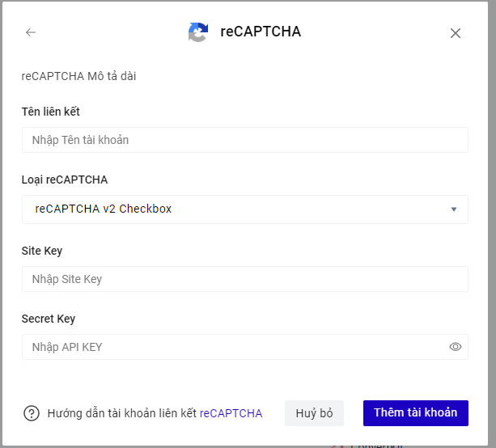This screenshot has height=448, width=496.
Task: Click the Site Key label
Action: (x=42, y=251)
